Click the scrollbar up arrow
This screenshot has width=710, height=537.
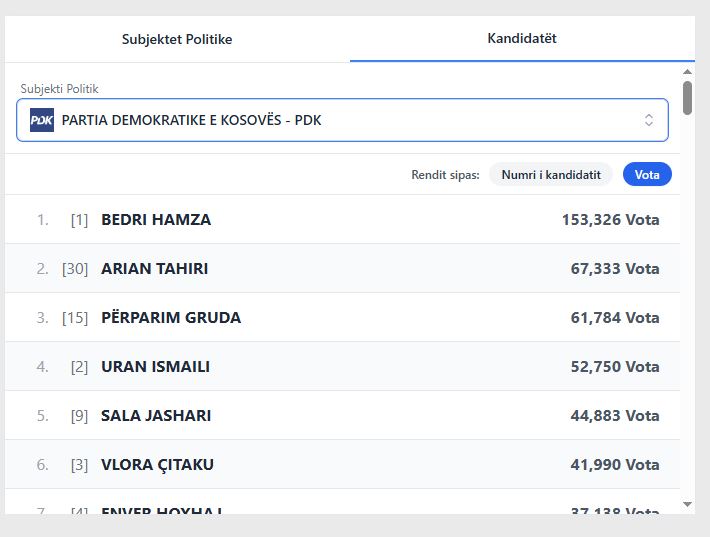coord(687,71)
